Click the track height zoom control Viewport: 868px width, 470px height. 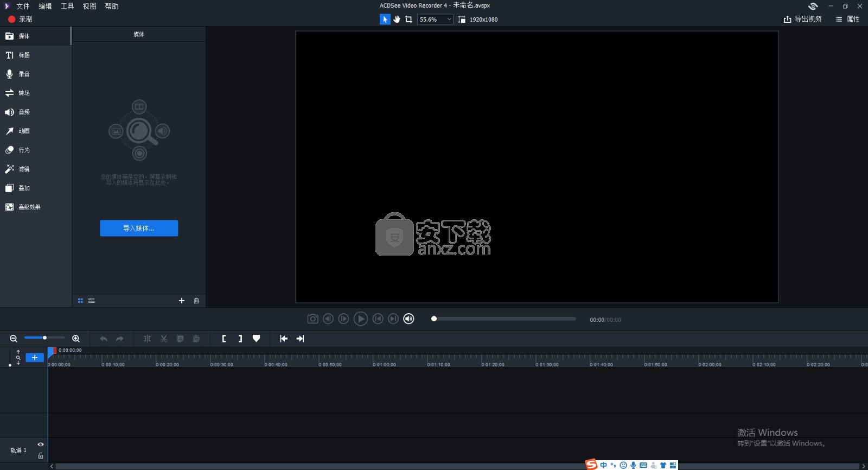18,357
